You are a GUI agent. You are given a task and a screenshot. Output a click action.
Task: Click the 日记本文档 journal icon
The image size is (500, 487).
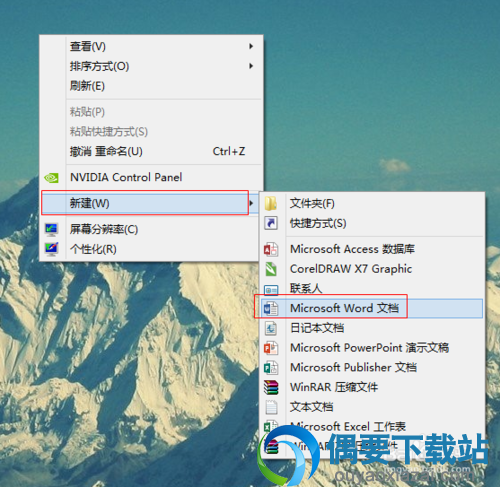pos(271,328)
